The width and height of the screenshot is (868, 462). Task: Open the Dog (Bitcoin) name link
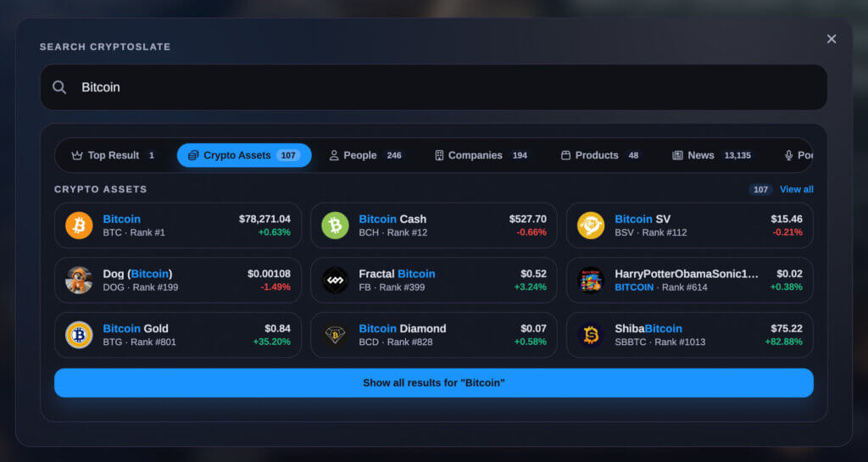click(x=137, y=274)
